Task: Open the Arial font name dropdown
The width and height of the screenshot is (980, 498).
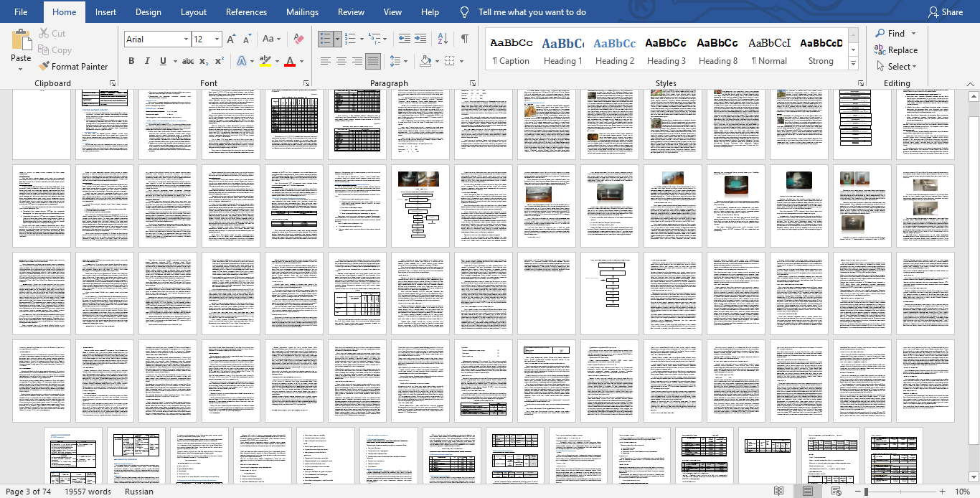Action: (x=186, y=39)
